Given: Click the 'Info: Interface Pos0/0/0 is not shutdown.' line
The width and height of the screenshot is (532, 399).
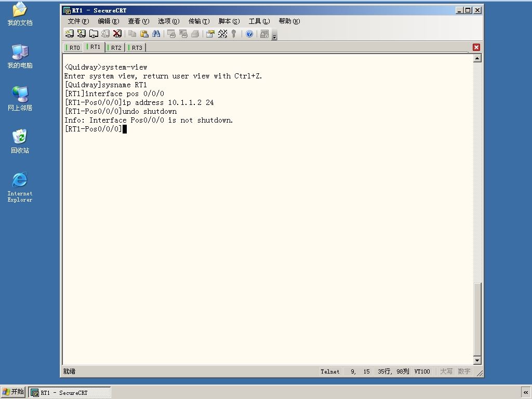Looking at the screenshot, I should 149,120.
